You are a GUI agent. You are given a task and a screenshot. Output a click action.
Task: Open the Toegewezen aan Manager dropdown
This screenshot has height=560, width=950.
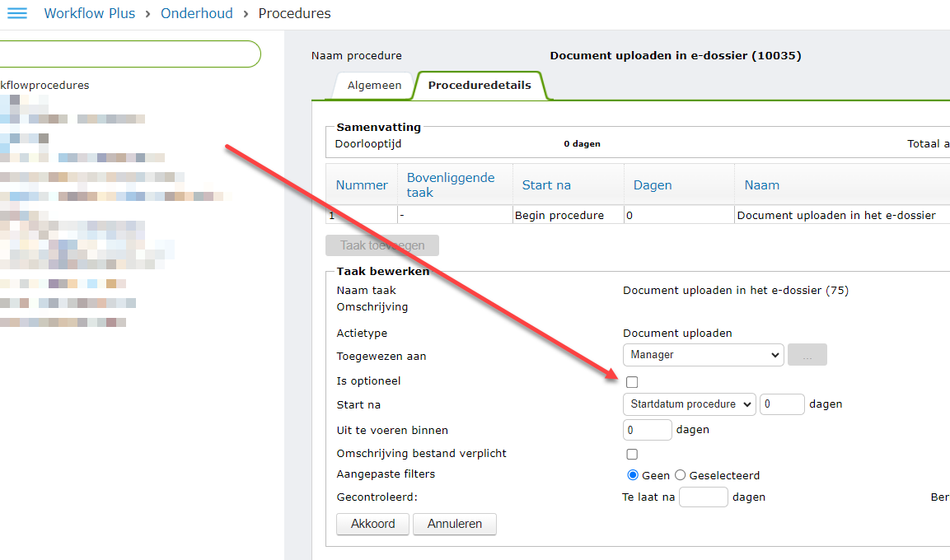point(703,355)
